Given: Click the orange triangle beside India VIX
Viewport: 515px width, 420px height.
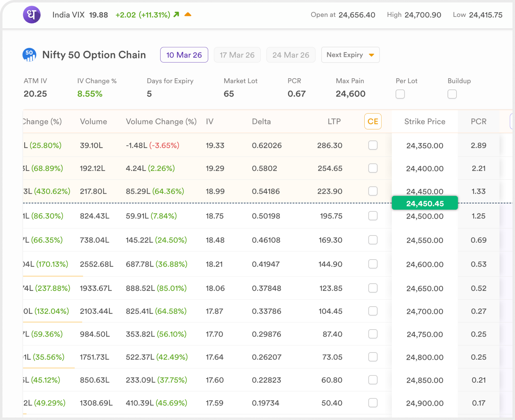Looking at the screenshot, I should [188, 15].
